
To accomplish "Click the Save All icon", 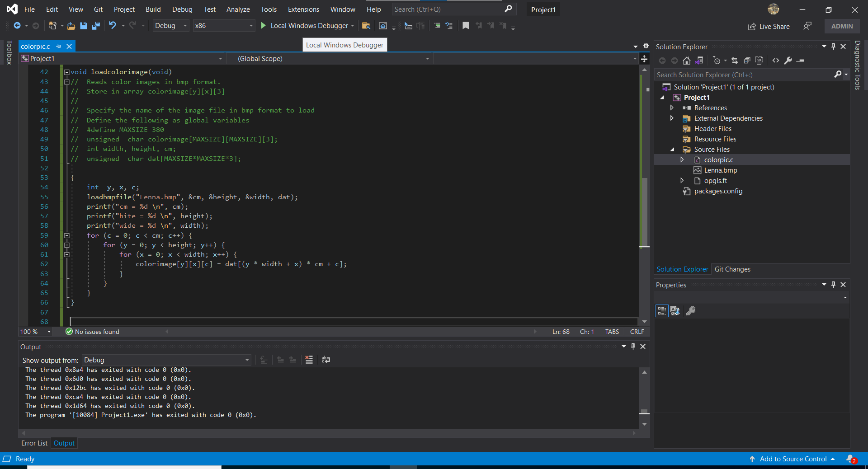I will tap(95, 26).
